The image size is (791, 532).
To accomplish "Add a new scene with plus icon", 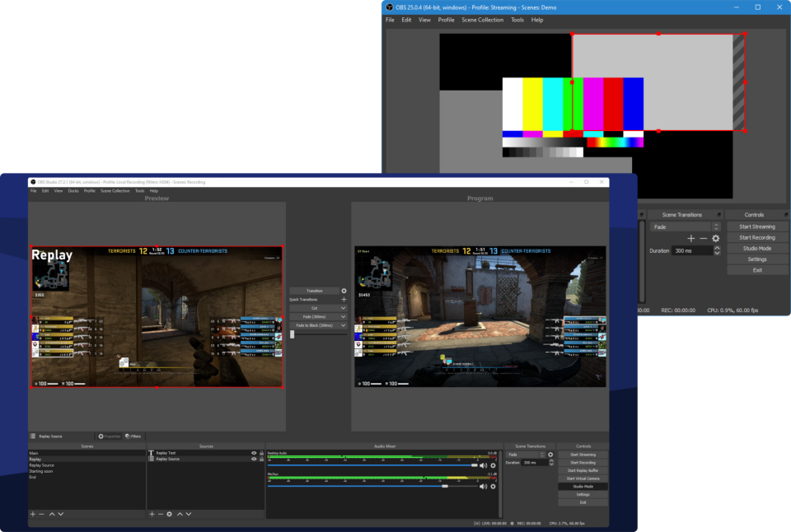I will tap(33, 514).
